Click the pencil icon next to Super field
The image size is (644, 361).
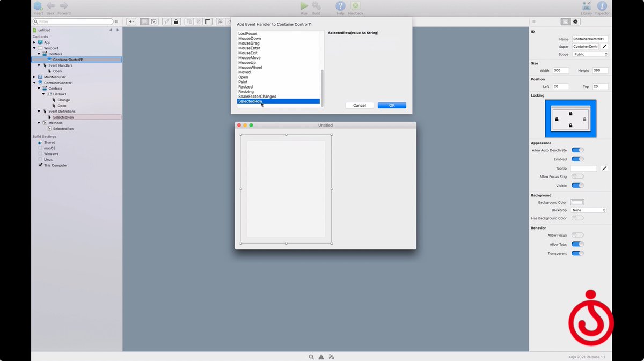click(x=604, y=47)
